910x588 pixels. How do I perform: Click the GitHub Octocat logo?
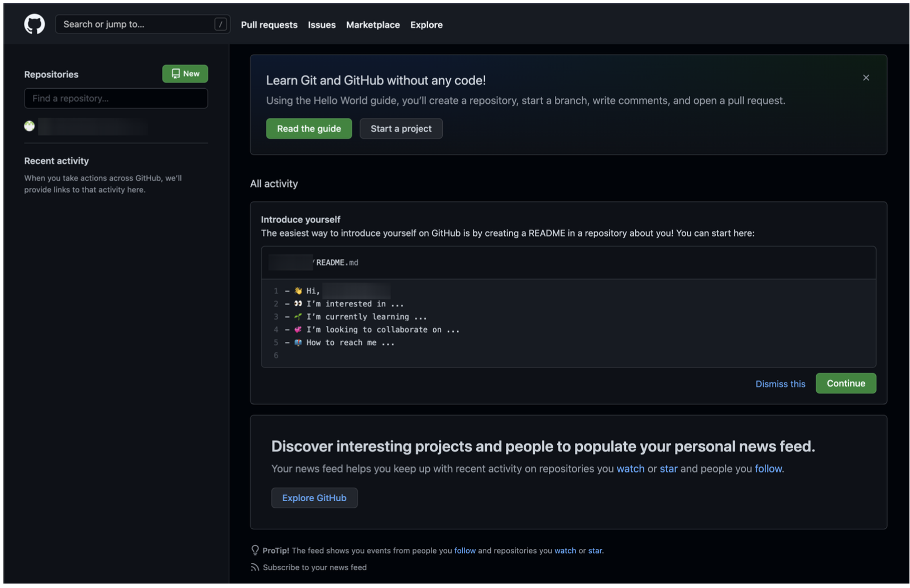pyautogui.click(x=34, y=25)
